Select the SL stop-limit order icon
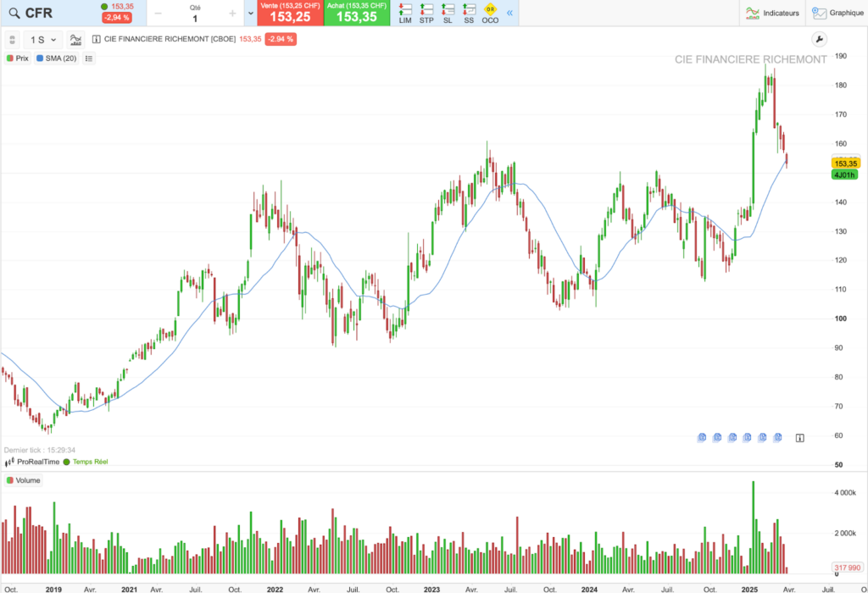Screen dimensions: 868x593 (x=448, y=14)
